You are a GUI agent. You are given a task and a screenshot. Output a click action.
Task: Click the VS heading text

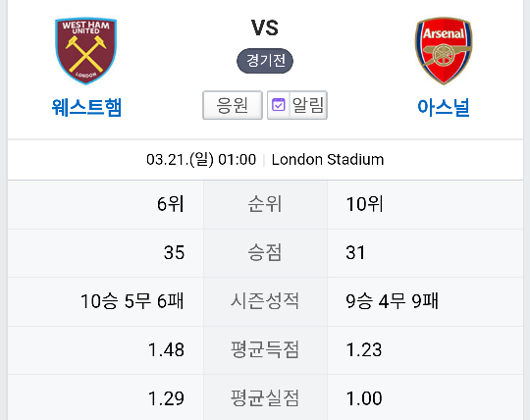click(265, 27)
